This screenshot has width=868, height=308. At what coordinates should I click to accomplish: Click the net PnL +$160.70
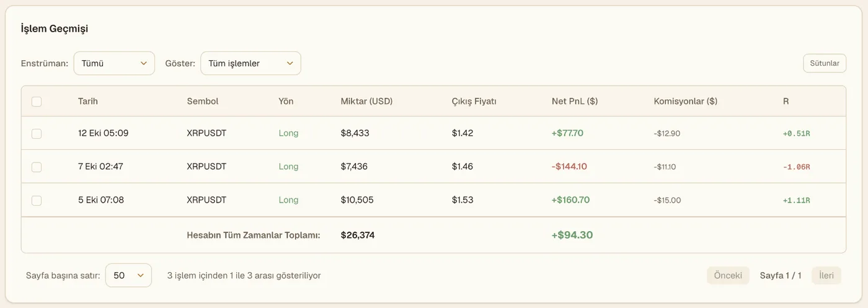570,200
